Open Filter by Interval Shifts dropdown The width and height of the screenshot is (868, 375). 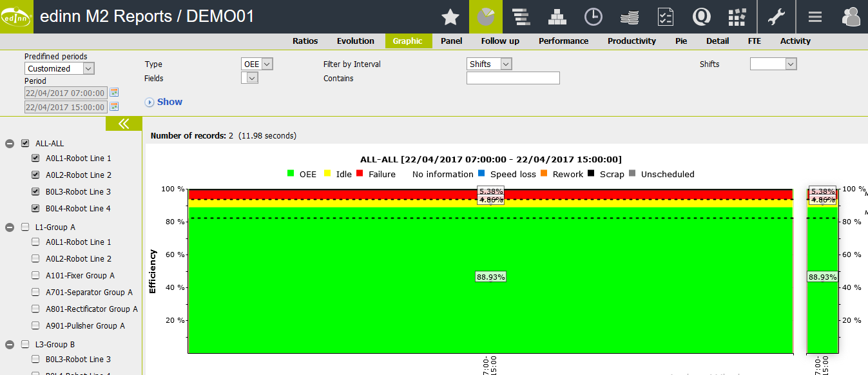[x=489, y=64]
